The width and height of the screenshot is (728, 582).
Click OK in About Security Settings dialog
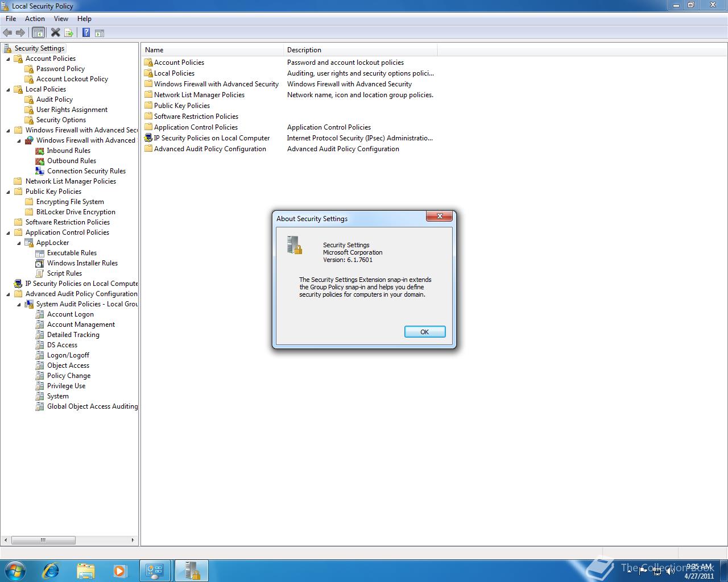tap(425, 332)
